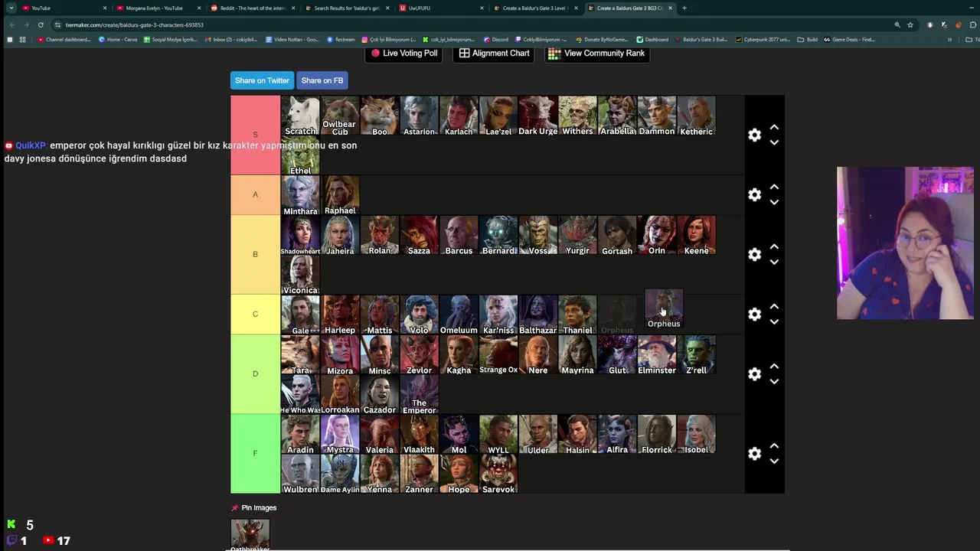Select Raphael portrait in A tier
The image size is (980, 551).
[340, 195]
